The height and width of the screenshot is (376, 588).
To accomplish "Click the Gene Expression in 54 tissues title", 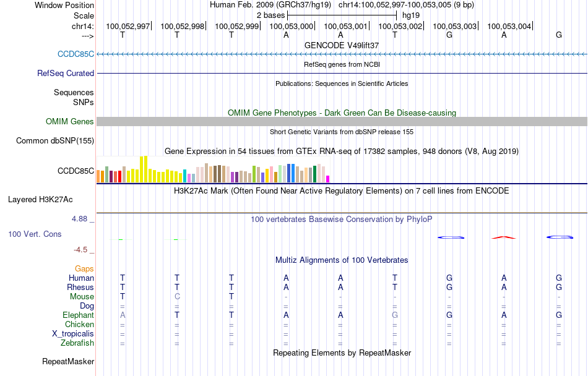I will coord(342,152).
